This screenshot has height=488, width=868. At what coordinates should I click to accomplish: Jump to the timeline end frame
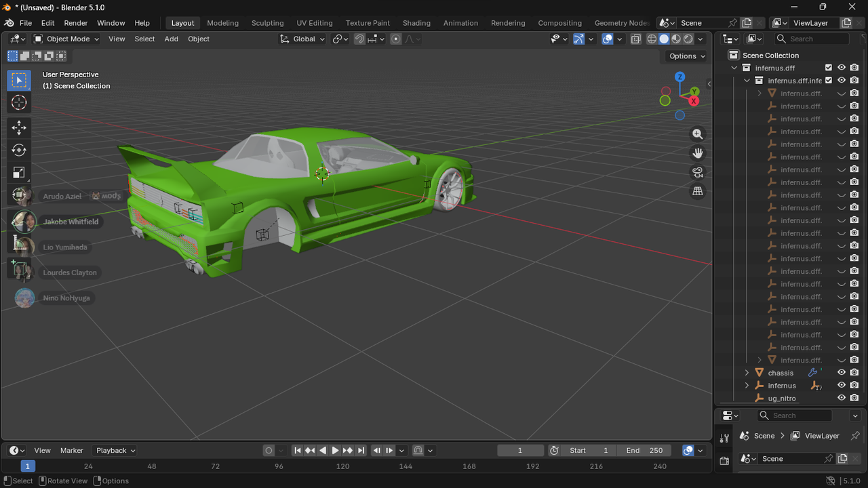[x=361, y=451]
